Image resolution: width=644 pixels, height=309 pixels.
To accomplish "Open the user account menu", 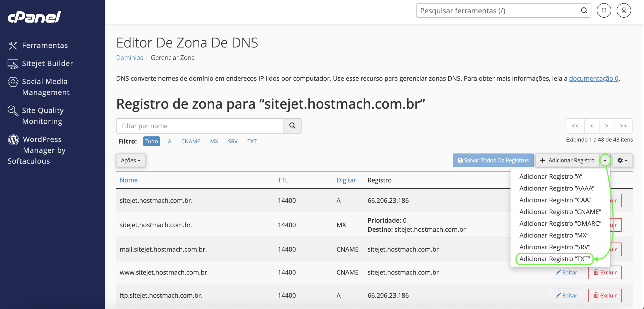I will tap(624, 11).
